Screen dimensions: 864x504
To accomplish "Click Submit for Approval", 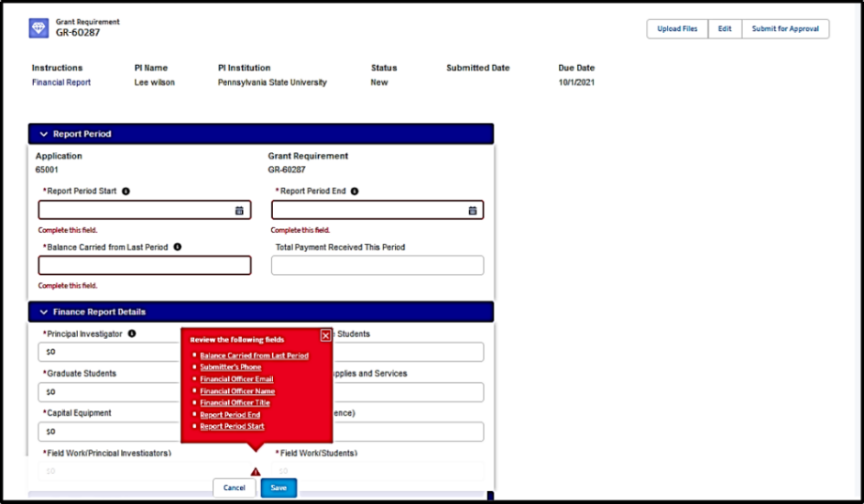I will 785,28.
